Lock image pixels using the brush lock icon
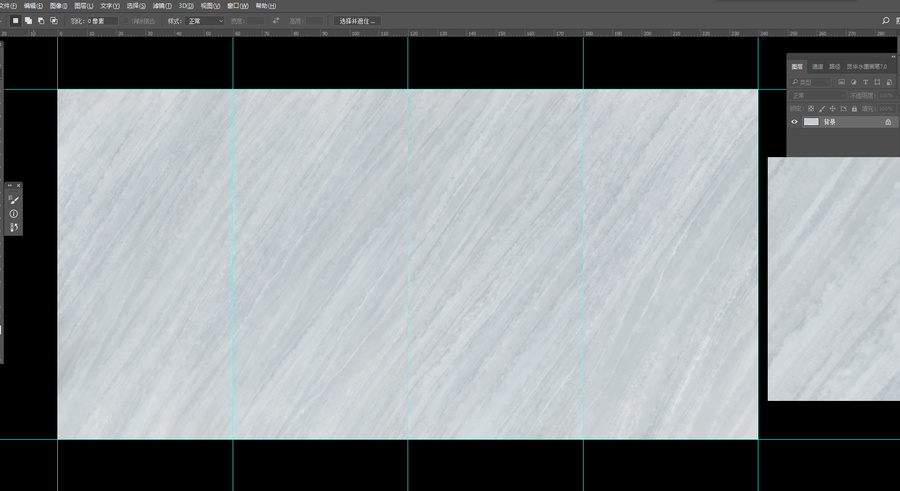This screenshot has width=900, height=491. [822, 109]
